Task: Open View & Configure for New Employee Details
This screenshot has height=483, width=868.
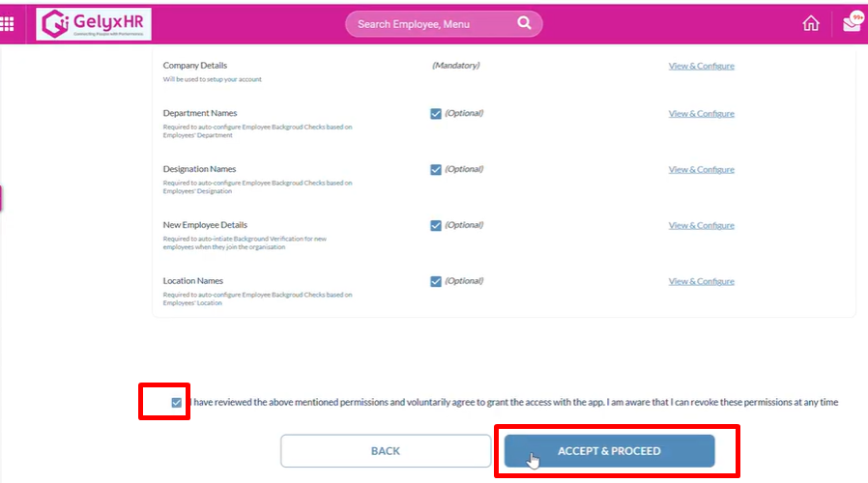Action: point(701,225)
